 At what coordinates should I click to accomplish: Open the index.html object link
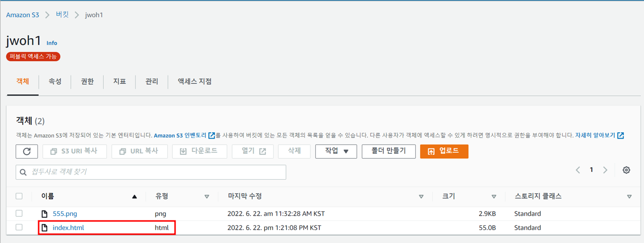68,228
